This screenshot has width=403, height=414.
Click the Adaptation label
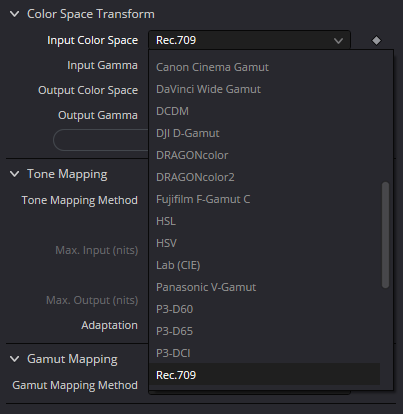109,325
